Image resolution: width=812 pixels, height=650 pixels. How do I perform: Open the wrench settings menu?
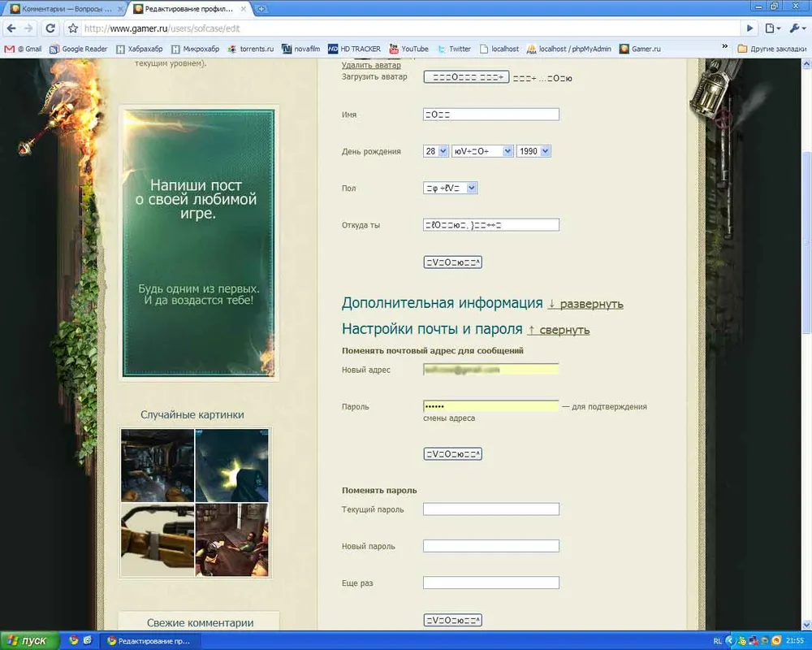point(795,28)
